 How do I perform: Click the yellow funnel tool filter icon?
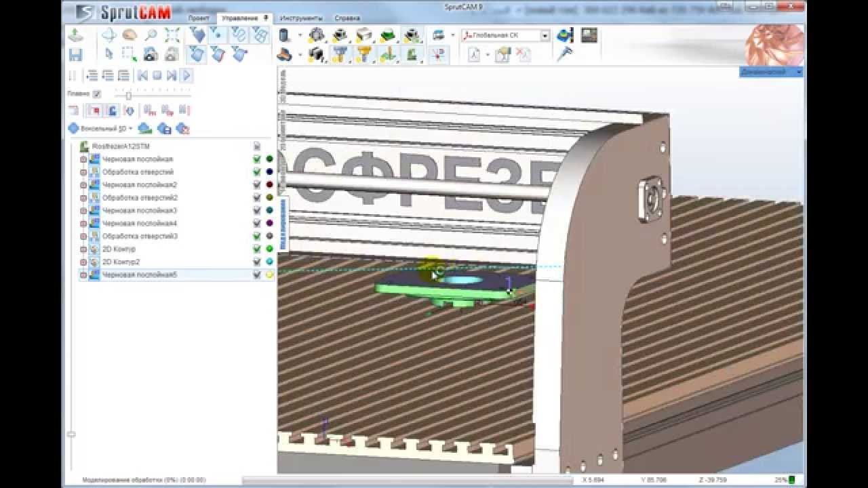(x=363, y=54)
